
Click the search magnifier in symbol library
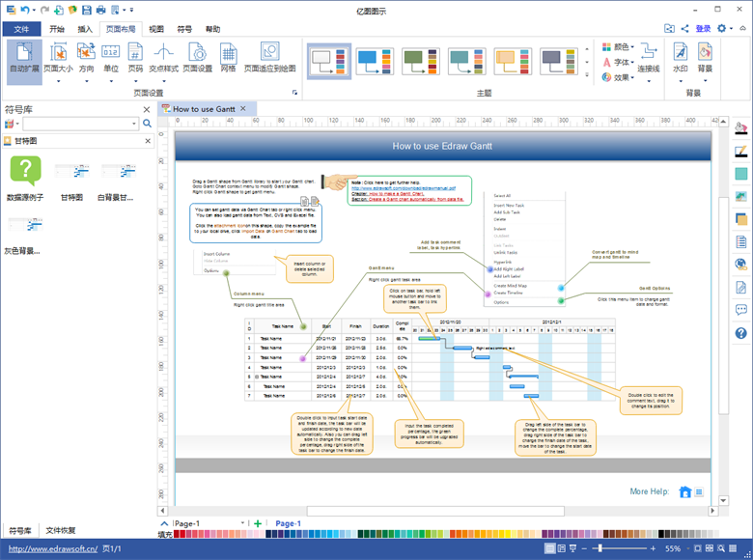(x=148, y=124)
